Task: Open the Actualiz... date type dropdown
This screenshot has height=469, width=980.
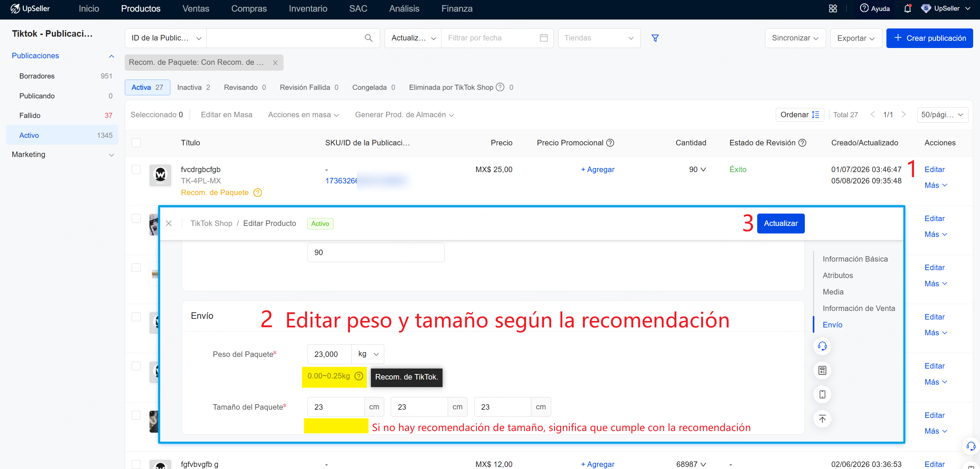Action: coord(413,38)
